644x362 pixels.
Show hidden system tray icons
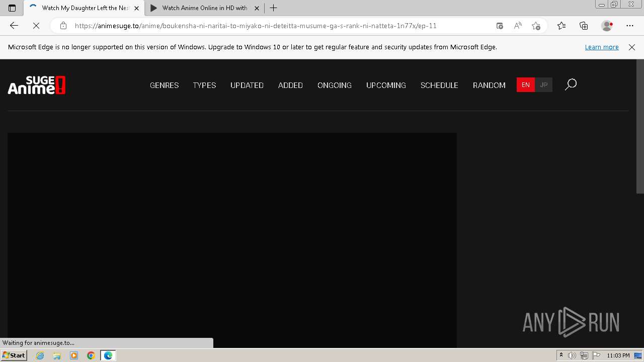[561, 355]
